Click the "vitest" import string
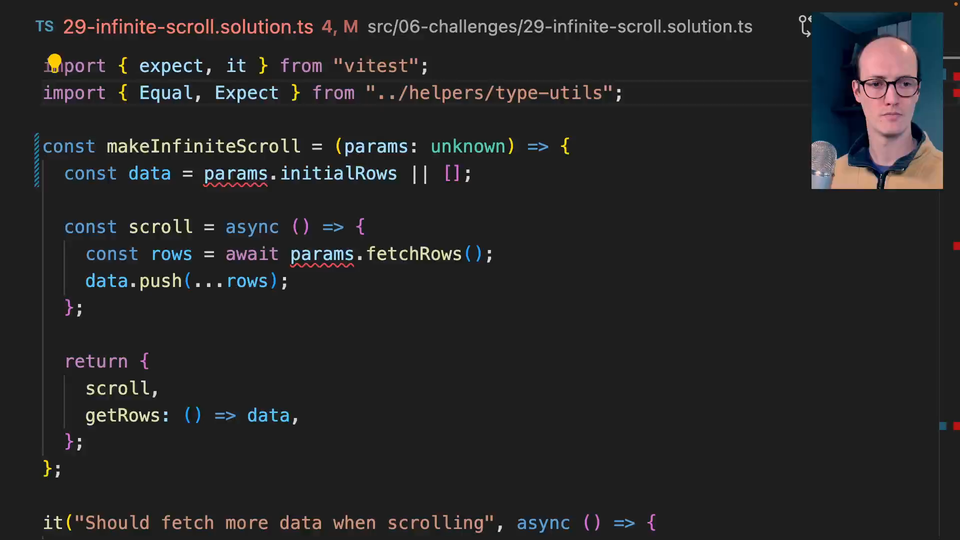The width and height of the screenshot is (960, 540). coord(376,66)
